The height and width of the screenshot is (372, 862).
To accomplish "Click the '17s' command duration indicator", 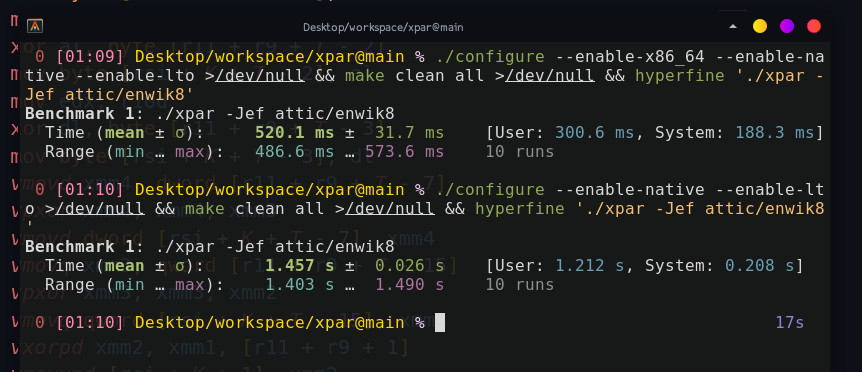I will [789, 323].
